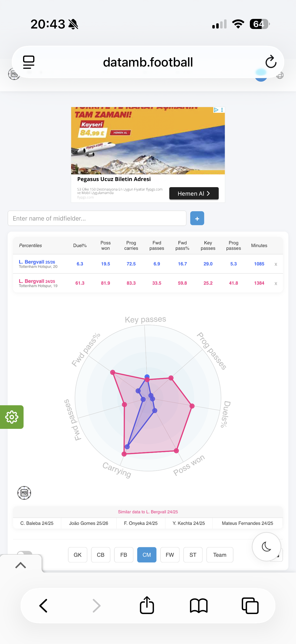Toggle dark mode with the moon button

(266, 547)
